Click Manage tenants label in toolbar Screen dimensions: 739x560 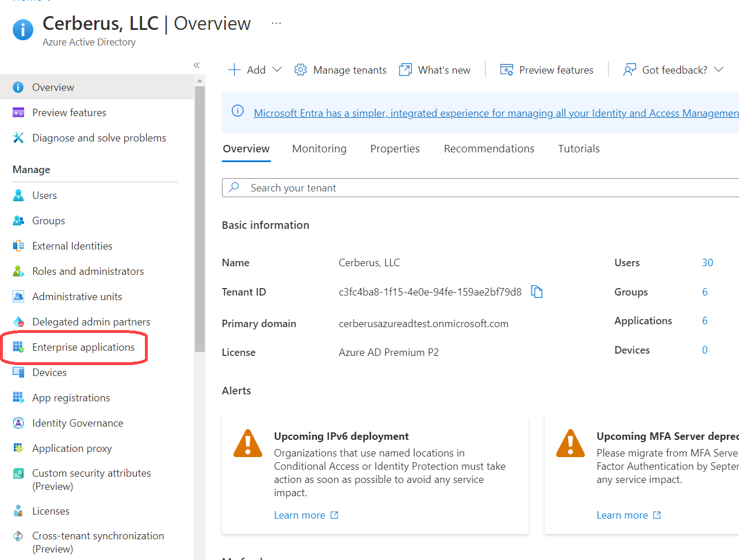(x=350, y=70)
